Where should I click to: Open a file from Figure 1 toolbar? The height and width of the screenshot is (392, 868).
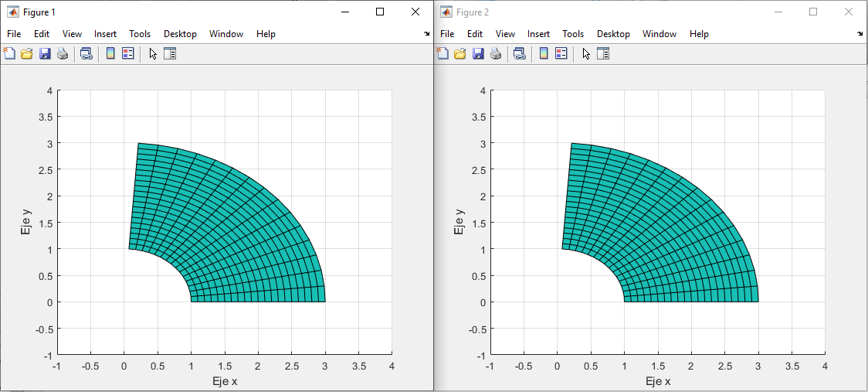coord(27,53)
